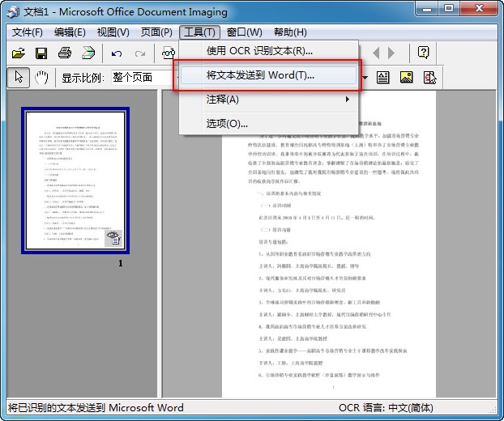Click the Undo arrow icon
The width and height of the screenshot is (504, 421).
coord(117,53)
